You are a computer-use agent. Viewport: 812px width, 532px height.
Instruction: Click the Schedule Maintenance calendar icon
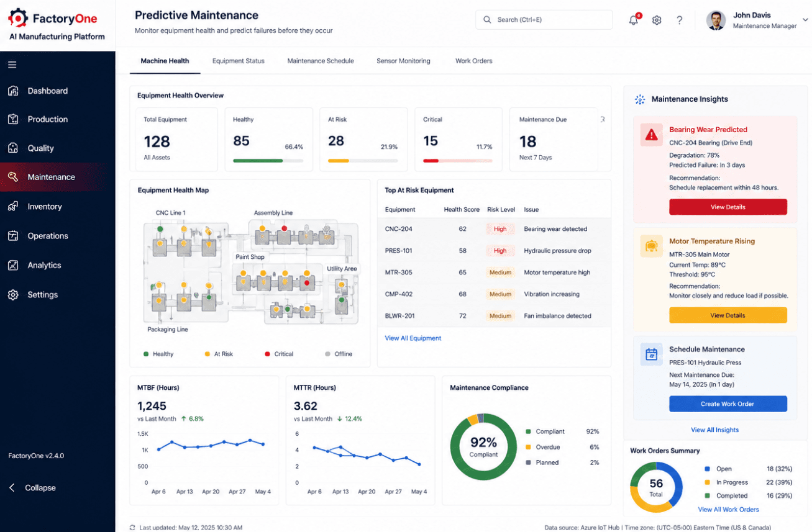pyautogui.click(x=652, y=354)
